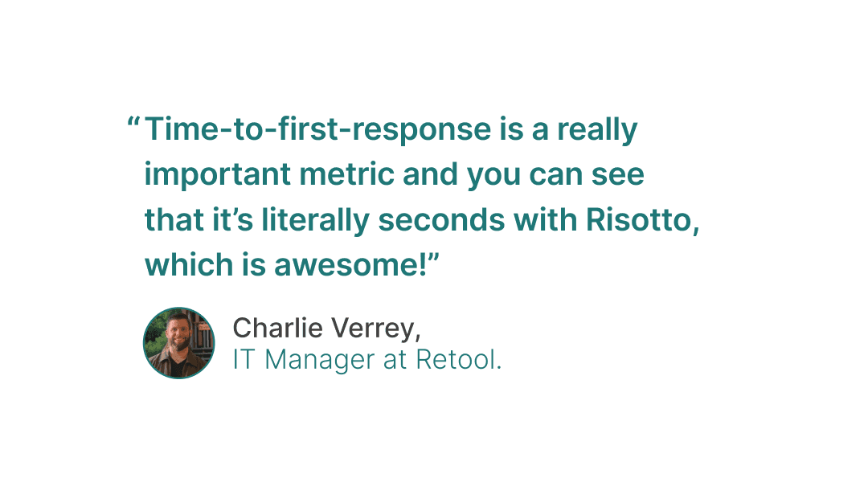Click the phrase Time-to-first-response
Screen dimensions: 868x482
(x=317, y=130)
